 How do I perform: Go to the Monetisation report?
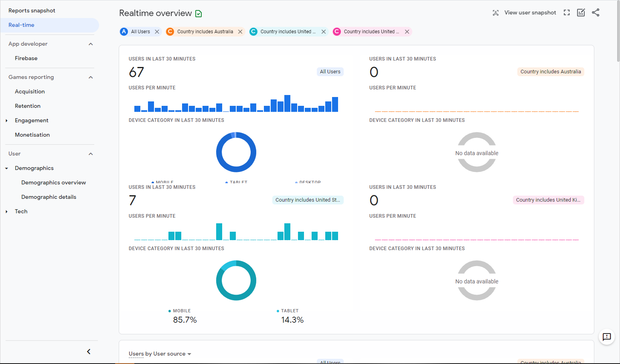pos(32,135)
